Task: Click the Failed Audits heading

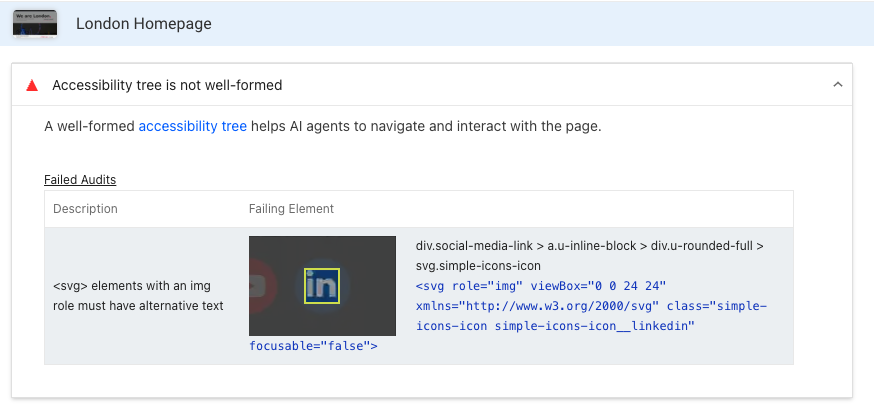Action: 80,180
